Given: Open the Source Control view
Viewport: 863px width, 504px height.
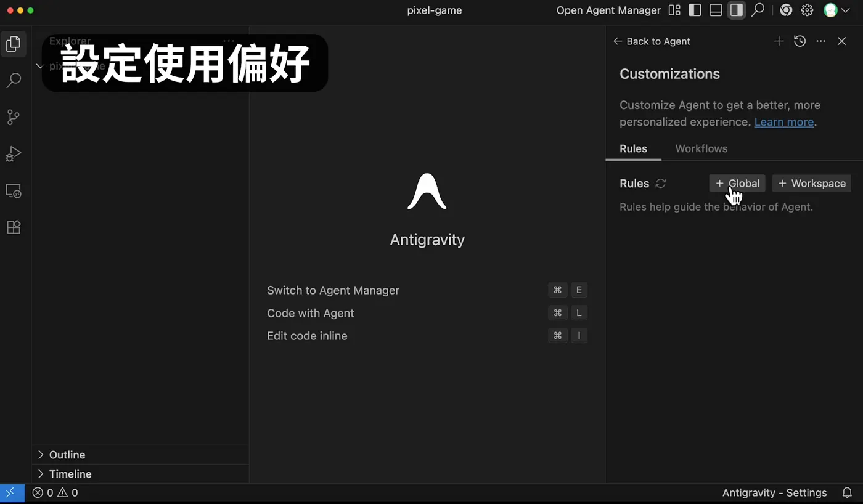Looking at the screenshot, I should pos(13,117).
